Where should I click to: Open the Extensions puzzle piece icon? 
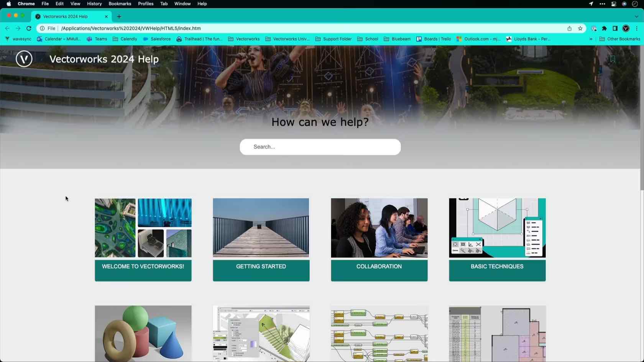[x=605, y=28]
